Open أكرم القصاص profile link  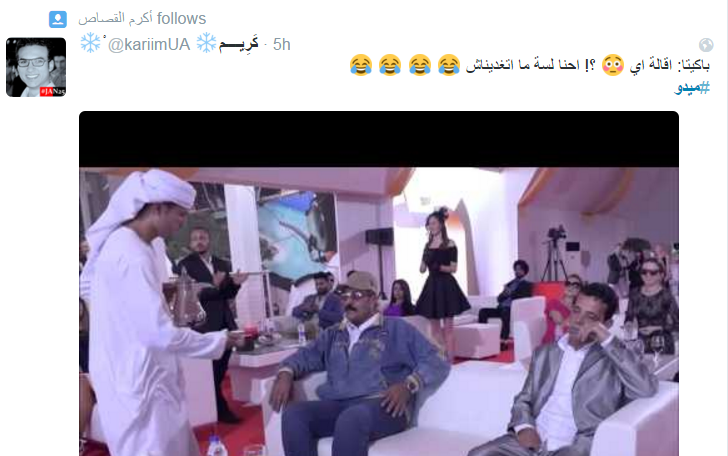pyautogui.click(x=115, y=18)
